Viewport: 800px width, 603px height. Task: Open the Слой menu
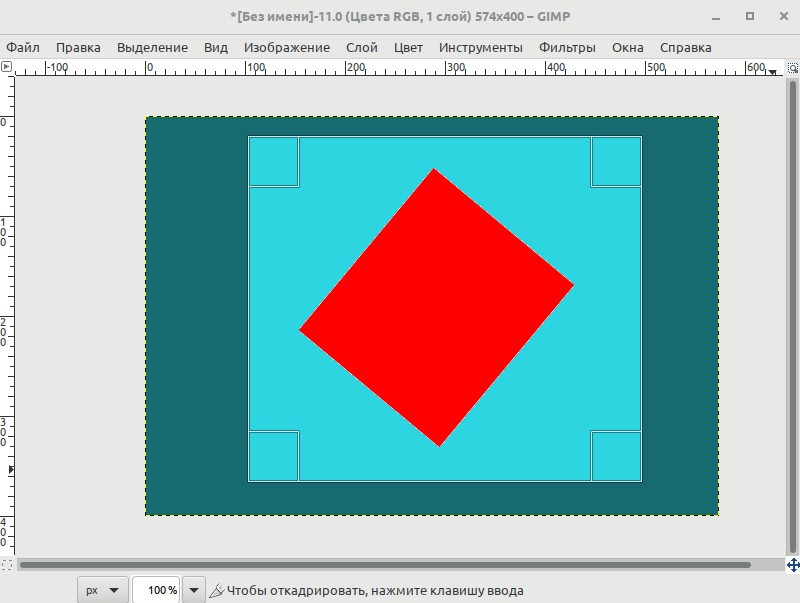tap(362, 47)
